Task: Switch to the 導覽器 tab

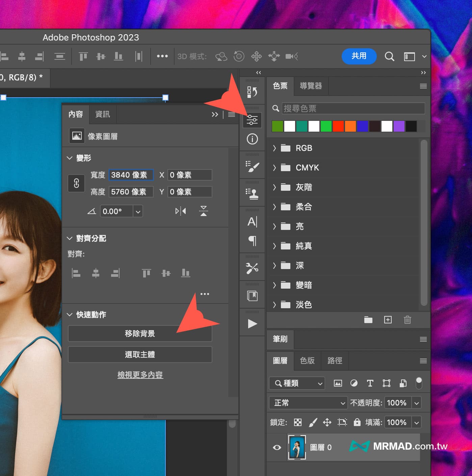Action: pos(311,86)
